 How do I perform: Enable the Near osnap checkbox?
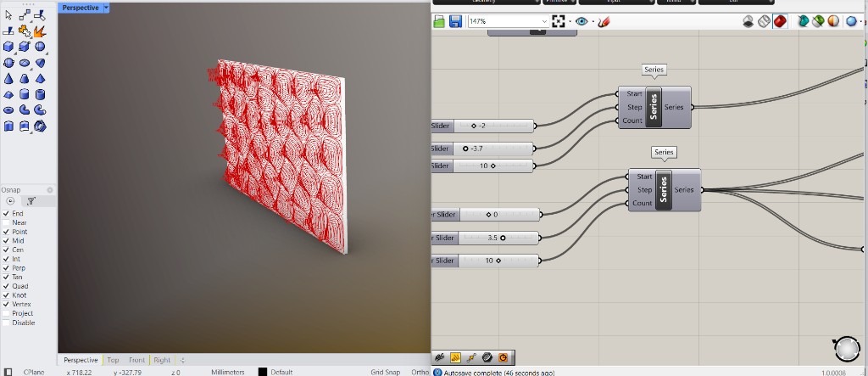pyautogui.click(x=6, y=222)
